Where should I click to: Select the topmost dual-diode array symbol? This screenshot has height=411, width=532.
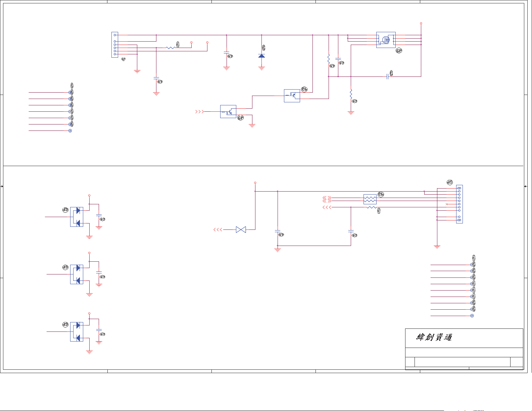(x=77, y=217)
